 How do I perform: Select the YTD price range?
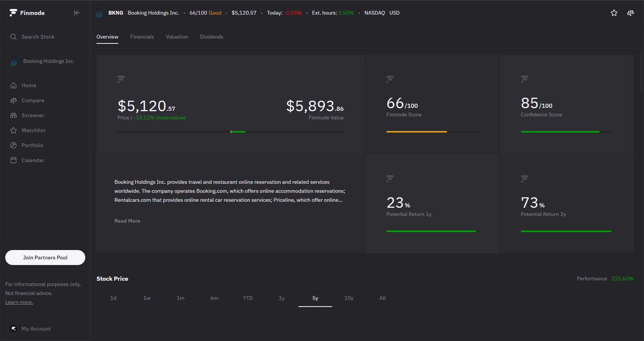[x=248, y=298]
